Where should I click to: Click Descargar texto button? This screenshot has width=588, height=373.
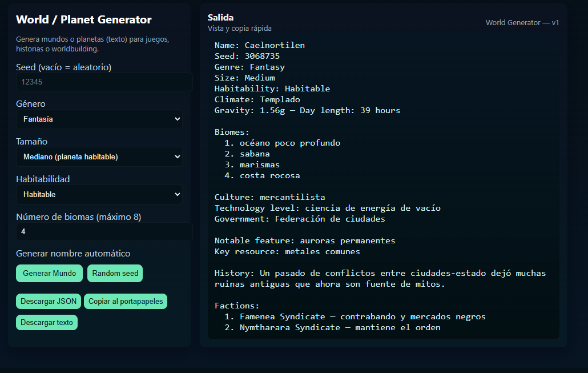pos(47,323)
